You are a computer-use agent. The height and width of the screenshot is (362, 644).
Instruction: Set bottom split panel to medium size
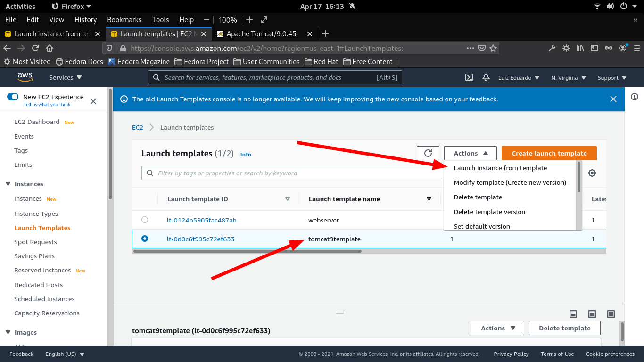[592, 314]
